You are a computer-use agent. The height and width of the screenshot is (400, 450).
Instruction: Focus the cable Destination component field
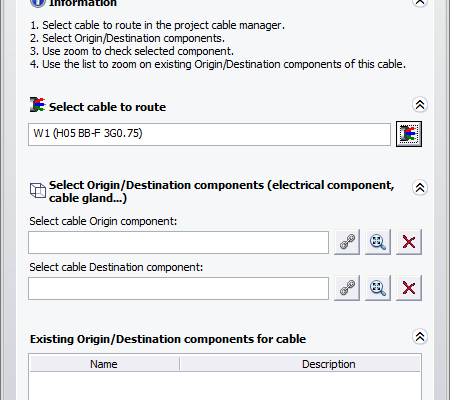[x=178, y=288]
